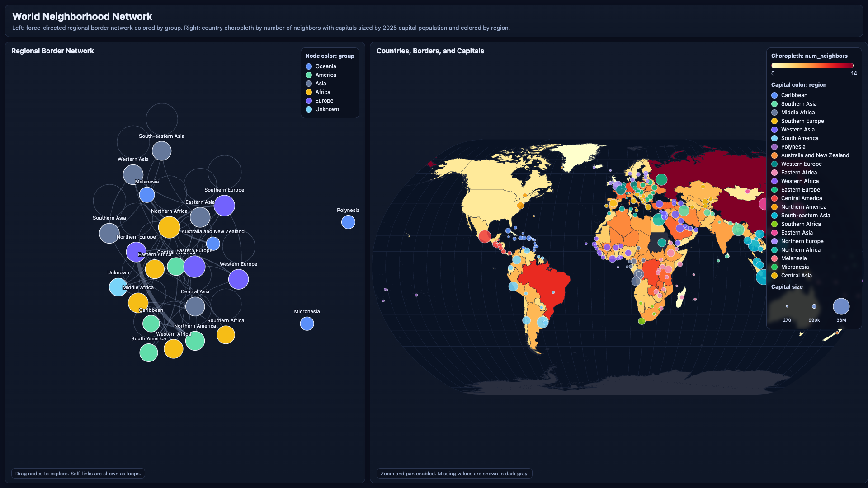Click the Oceania legend color swatch
Image resolution: width=868 pixels, height=488 pixels.
(x=309, y=66)
